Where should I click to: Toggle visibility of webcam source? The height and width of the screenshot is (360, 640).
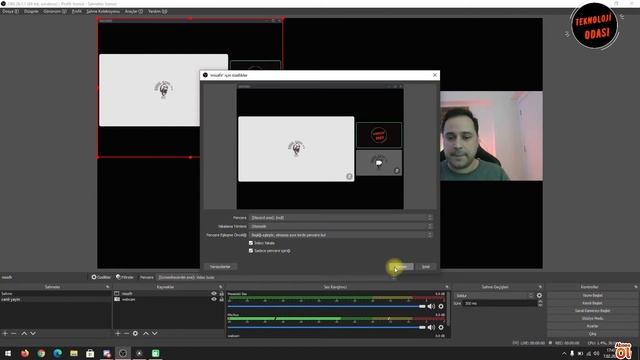[213, 299]
